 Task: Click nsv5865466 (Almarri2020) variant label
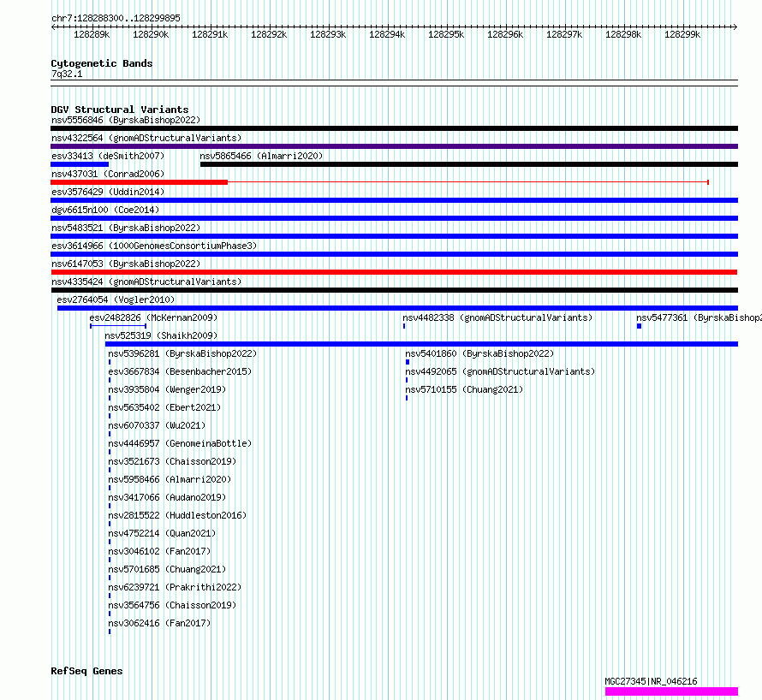click(261, 156)
